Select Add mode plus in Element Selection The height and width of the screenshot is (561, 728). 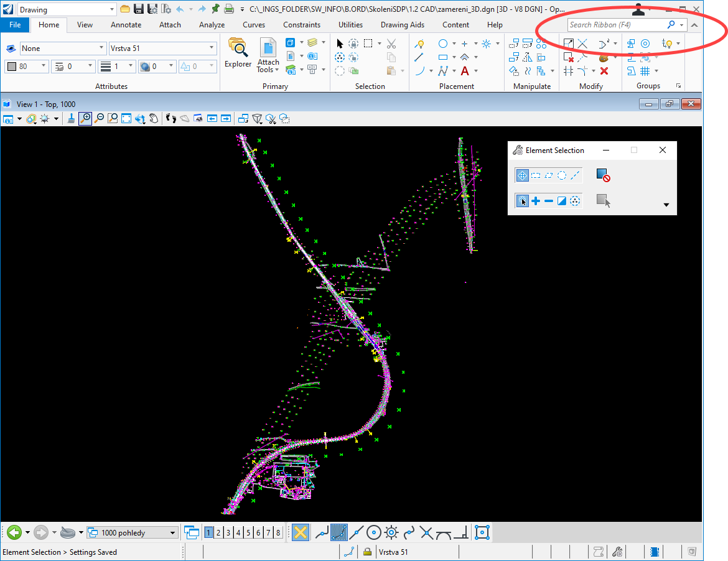tap(536, 201)
